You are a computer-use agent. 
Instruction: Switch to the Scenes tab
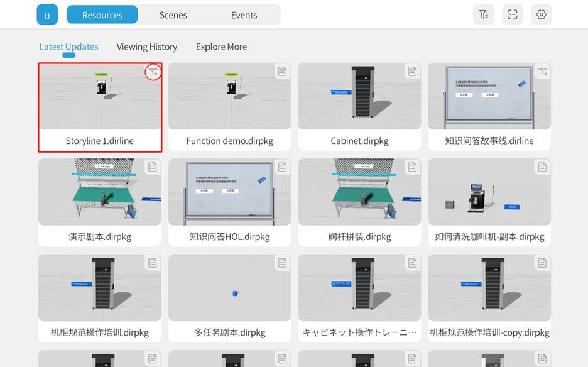173,15
